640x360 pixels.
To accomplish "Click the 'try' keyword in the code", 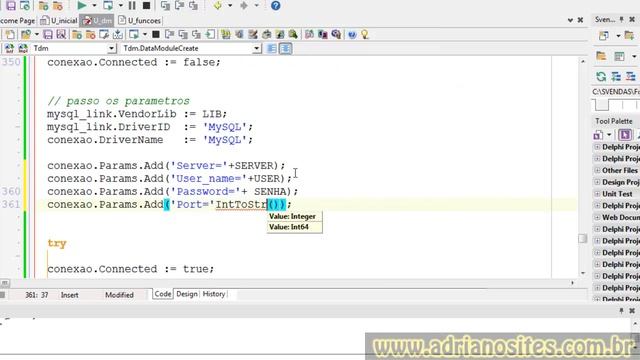I will click(x=57, y=243).
